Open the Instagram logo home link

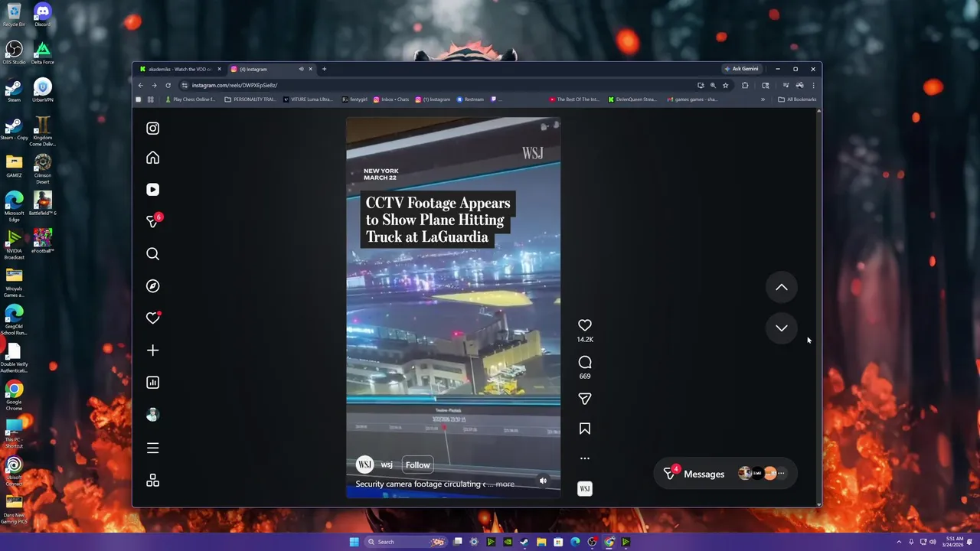click(x=153, y=129)
